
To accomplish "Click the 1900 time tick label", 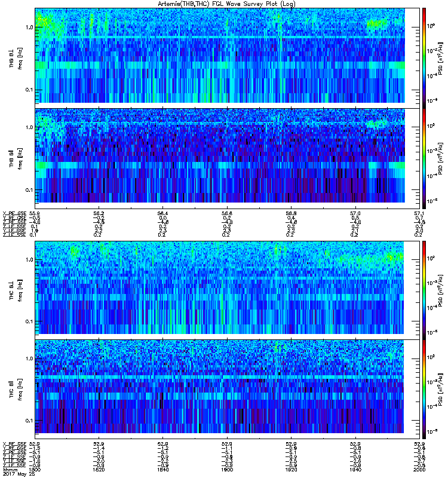I will [x=227, y=470].
